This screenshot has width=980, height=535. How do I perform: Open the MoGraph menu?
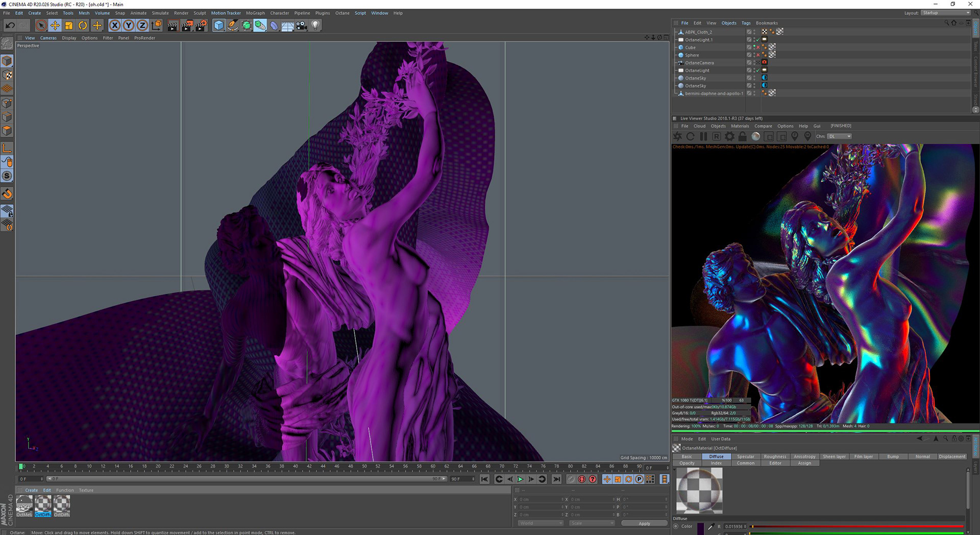point(255,13)
